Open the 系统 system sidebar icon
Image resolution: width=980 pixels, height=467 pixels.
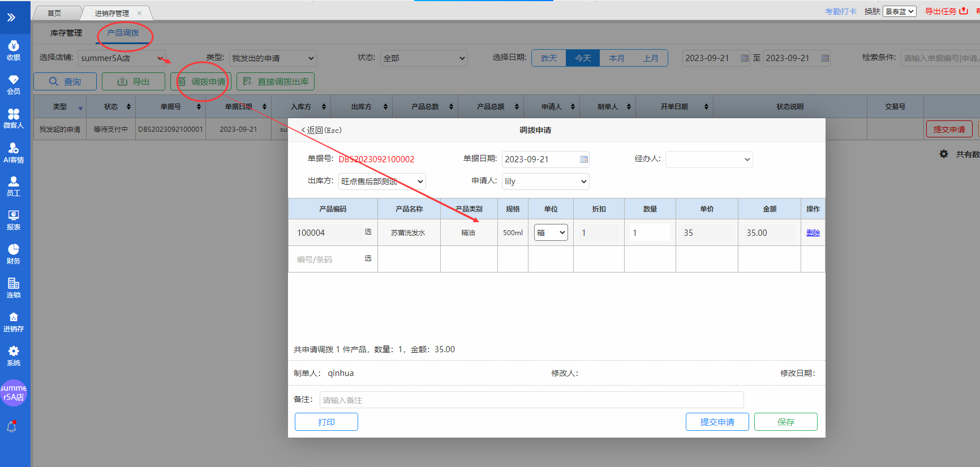(x=14, y=356)
